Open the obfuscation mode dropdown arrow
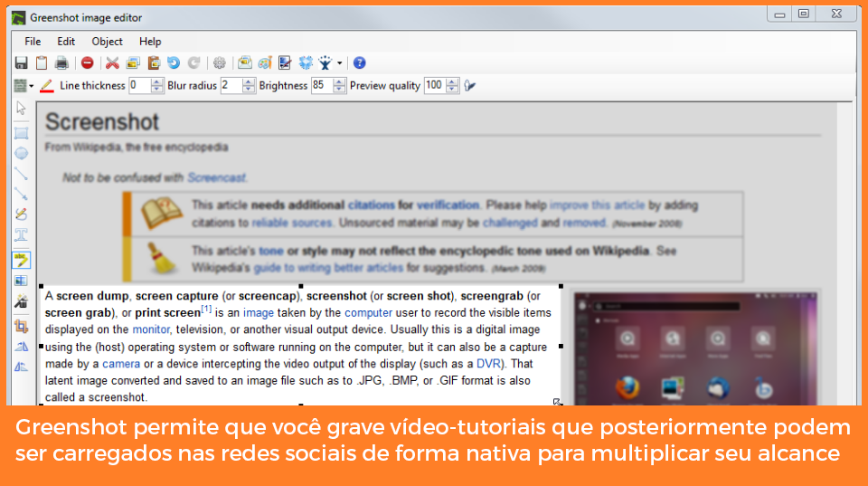 [x=31, y=86]
